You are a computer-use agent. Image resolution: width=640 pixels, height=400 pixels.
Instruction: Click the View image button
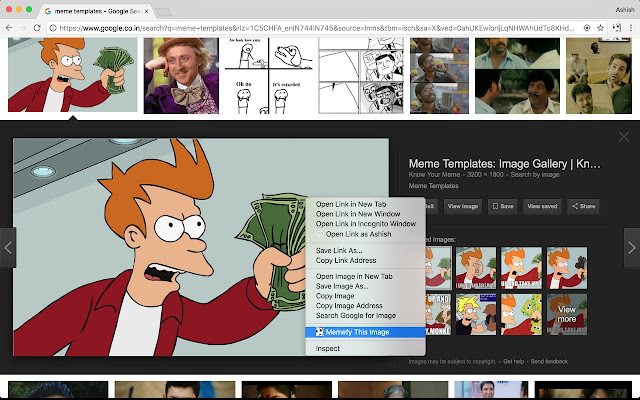point(462,207)
